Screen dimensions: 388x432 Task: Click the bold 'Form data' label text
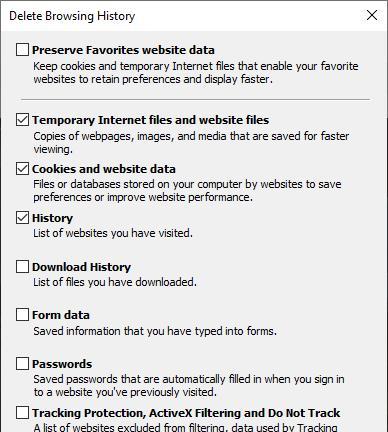click(x=61, y=315)
